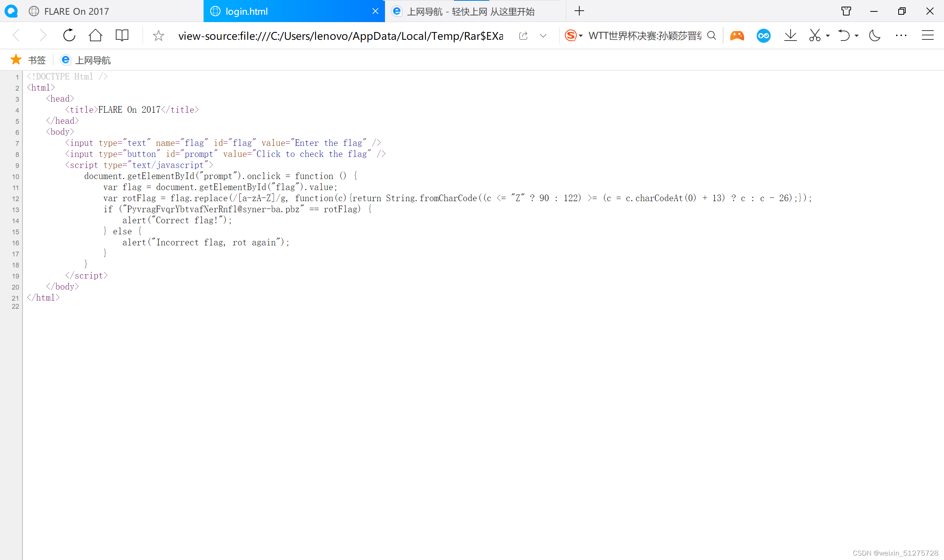Open the game controller icon

pyautogui.click(x=737, y=36)
